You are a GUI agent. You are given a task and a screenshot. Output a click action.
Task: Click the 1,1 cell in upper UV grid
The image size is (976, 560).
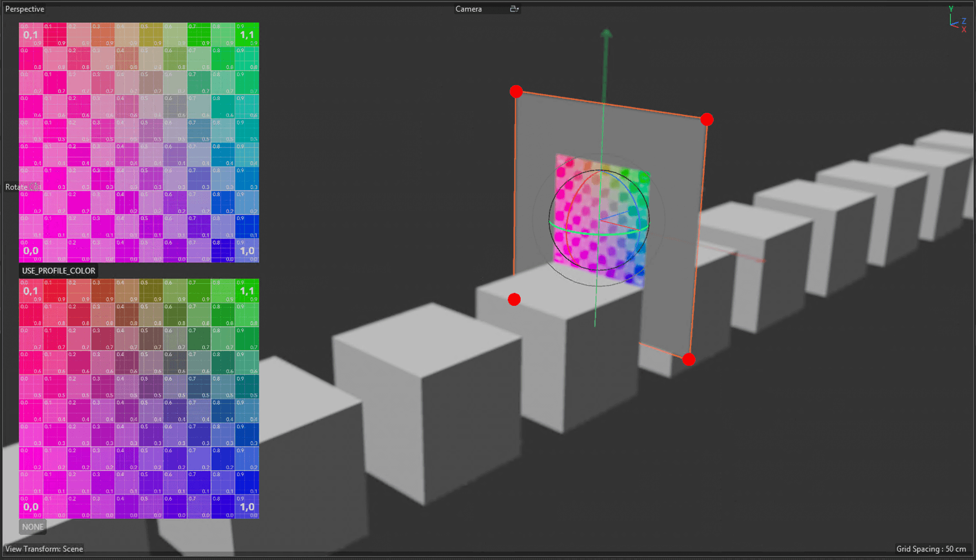pos(247,35)
